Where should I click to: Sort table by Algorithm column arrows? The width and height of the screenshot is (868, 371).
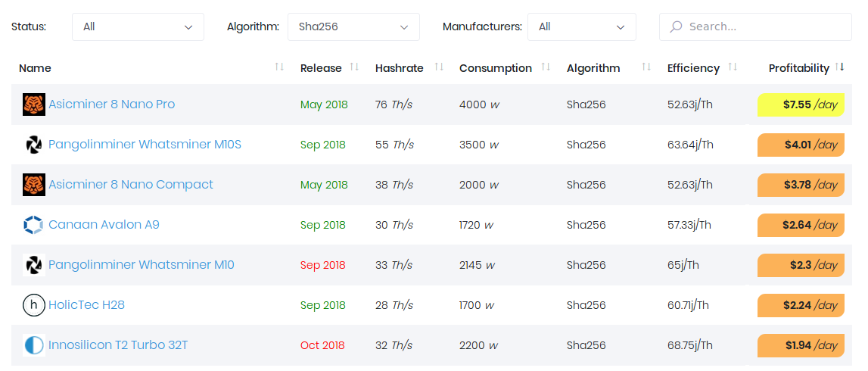[x=646, y=67]
